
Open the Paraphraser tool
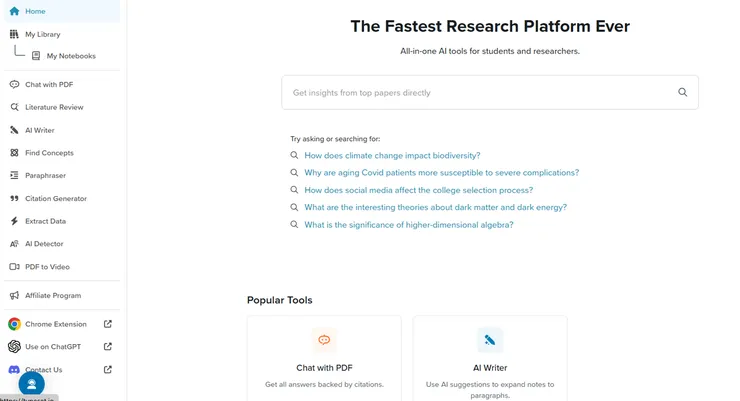click(x=45, y=176)
